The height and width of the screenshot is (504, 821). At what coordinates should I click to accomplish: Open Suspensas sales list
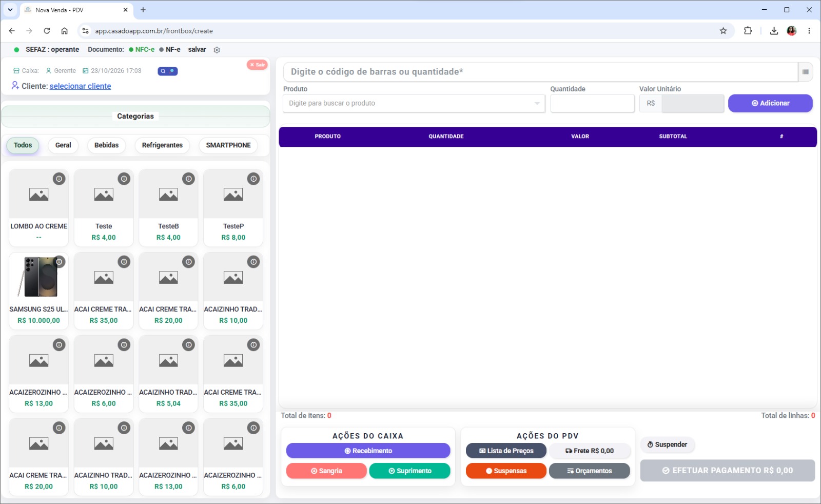pos(506,471)
